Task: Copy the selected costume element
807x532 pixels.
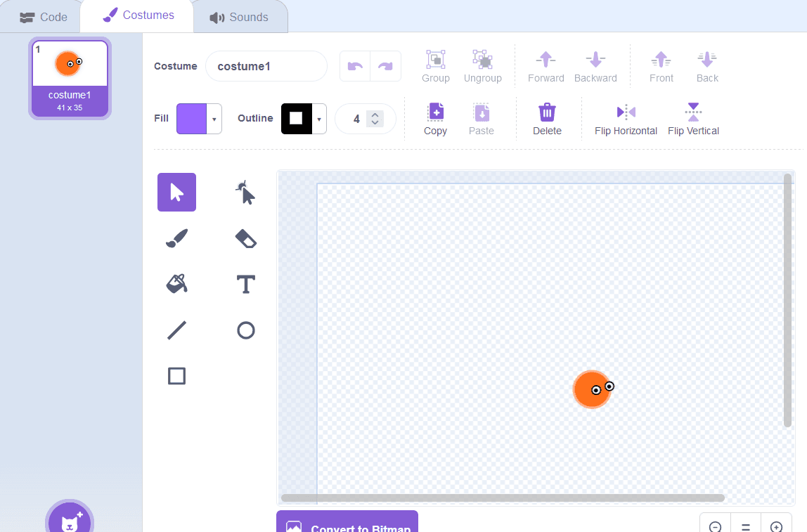Action: click(436, 118)
